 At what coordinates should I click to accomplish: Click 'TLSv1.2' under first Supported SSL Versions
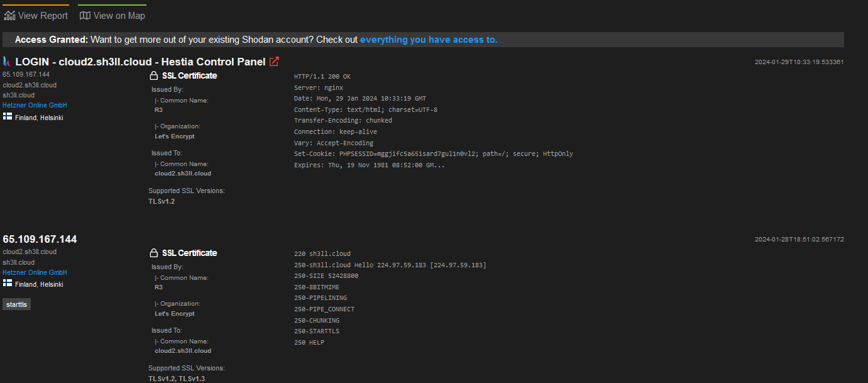point(161,201)
